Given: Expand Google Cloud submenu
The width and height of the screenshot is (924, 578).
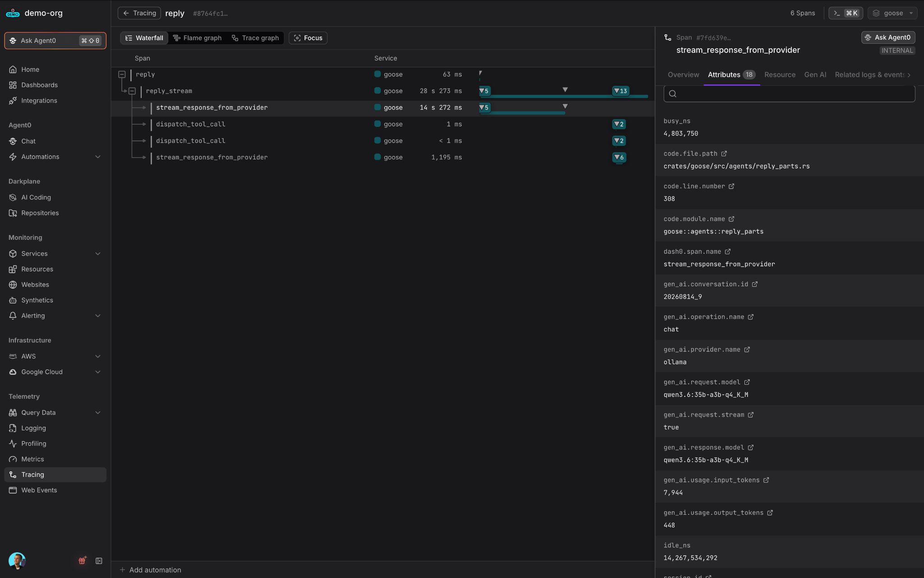Looking at the screenshot, I should click(x=98, y=372).
